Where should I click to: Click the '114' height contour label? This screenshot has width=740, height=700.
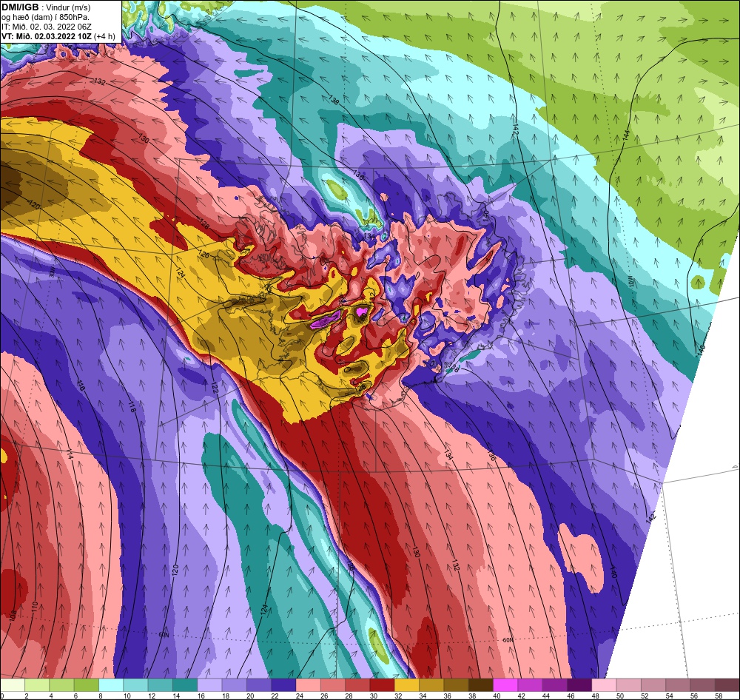pos(70,454)
